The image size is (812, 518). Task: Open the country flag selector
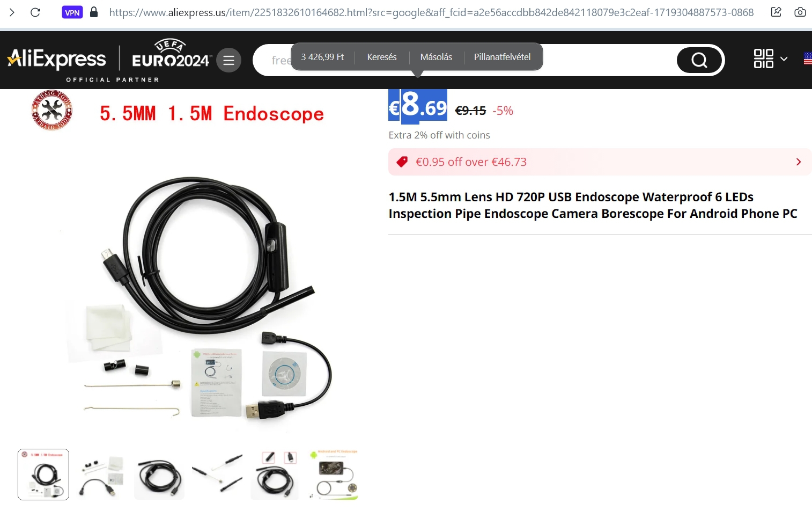[x=808, y=59]
